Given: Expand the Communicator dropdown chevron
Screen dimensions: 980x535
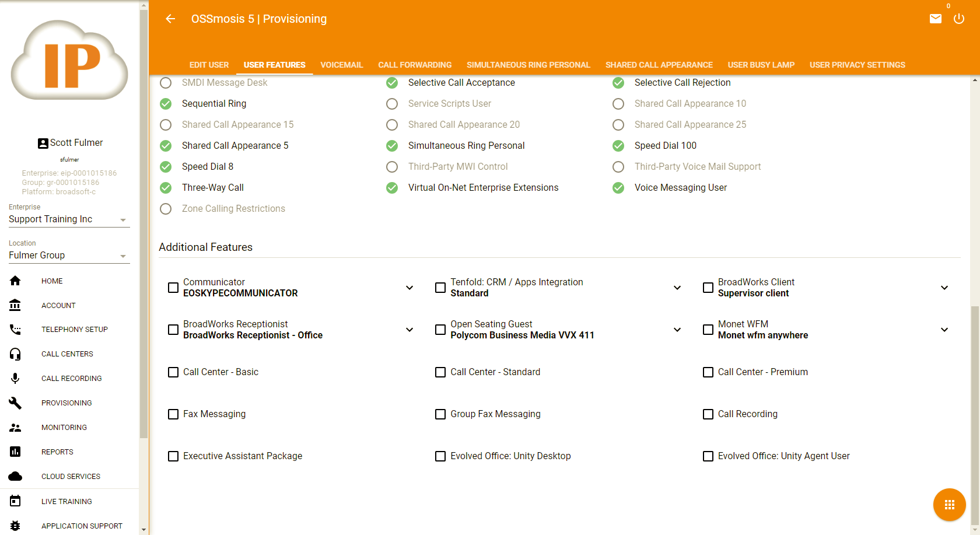Looking at the screenshot, I should click(409, 288).
